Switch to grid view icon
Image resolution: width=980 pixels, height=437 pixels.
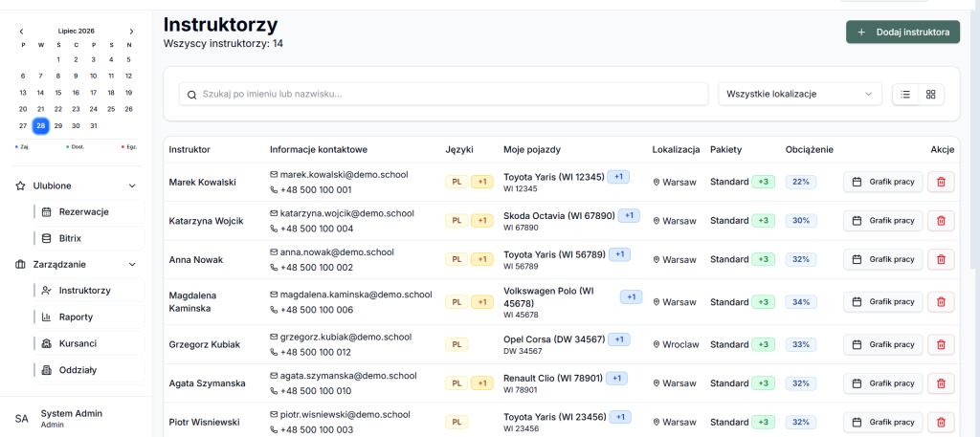(x=930, y=95)
